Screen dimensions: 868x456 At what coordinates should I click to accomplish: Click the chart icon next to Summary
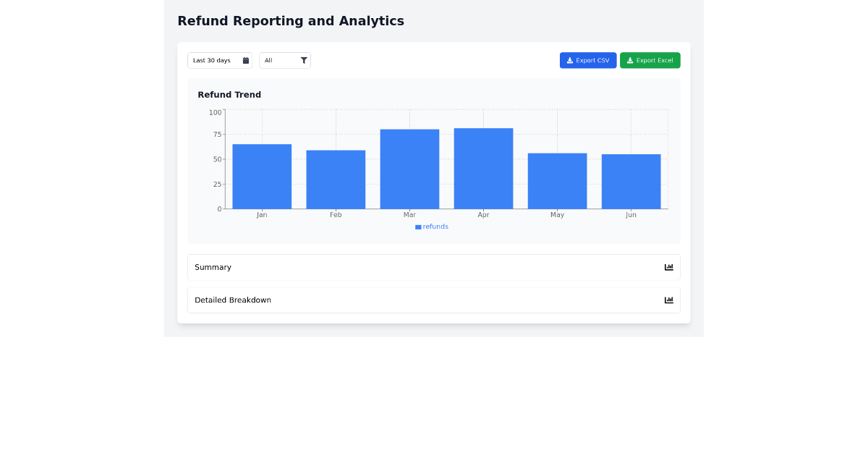click(669, 267)
